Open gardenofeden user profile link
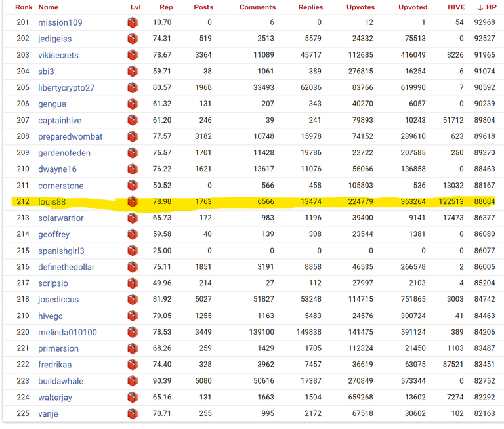This screenshot has width=504, height=429. click(64, 153)
